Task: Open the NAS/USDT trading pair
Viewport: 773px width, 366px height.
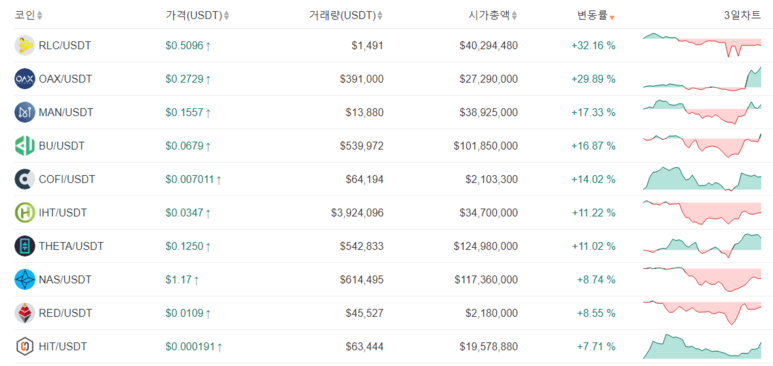Action: (x=65, y=280)
